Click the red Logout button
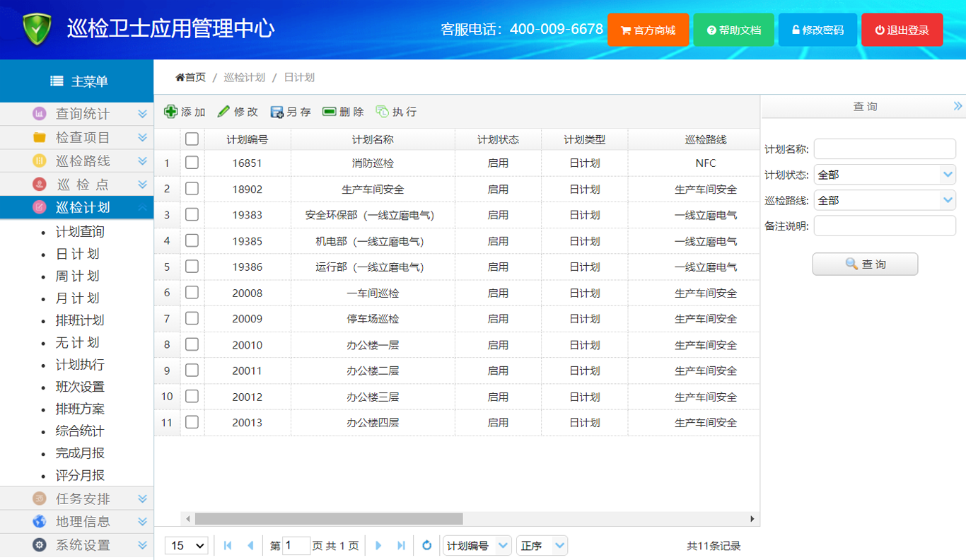The height and width of the screenshot is (560, 966). [902, 30]
